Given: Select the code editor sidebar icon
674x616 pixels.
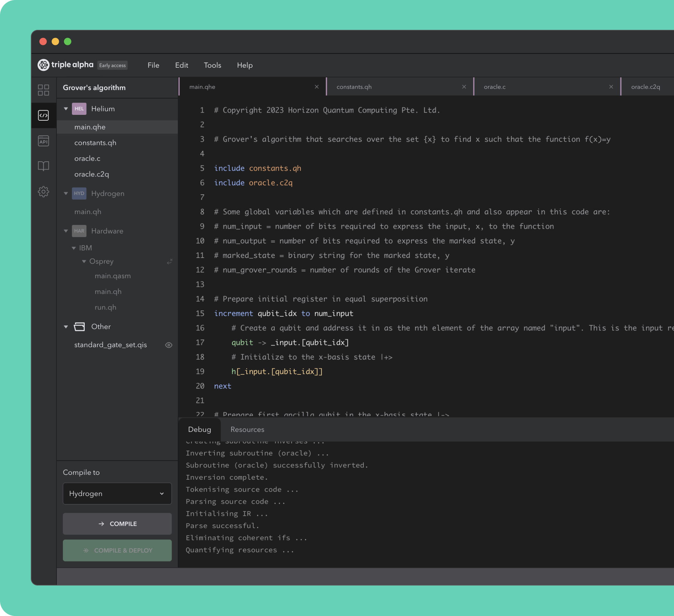Looking at the screenshot, I should pyautogui.click(x=43, y=116).
